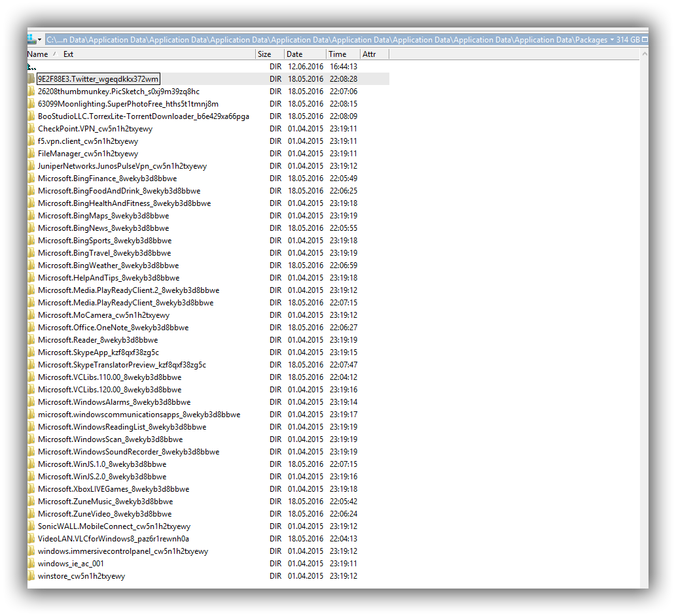
Task: Select Microsoft.Media.PlayReadyClient.2_8wekyb3d8bbwe row
Action: (x=208, y=290)
